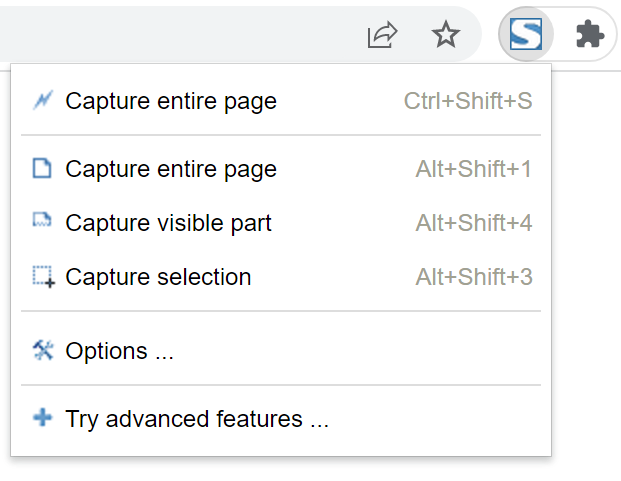Click the Ctrl+Shift+S shortcut label

tap(467, 101)
